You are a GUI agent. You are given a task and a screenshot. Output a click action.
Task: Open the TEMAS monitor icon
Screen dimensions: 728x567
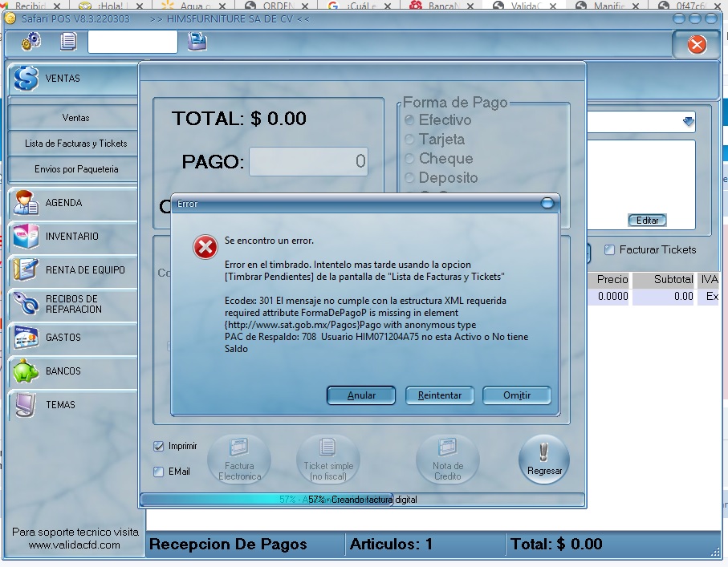click(x=26, y=405)
